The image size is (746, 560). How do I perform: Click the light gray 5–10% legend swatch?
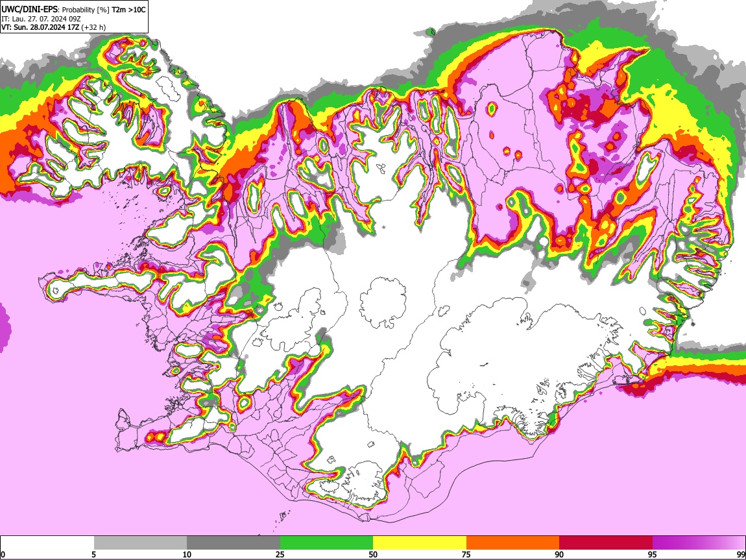click(140, 543)
